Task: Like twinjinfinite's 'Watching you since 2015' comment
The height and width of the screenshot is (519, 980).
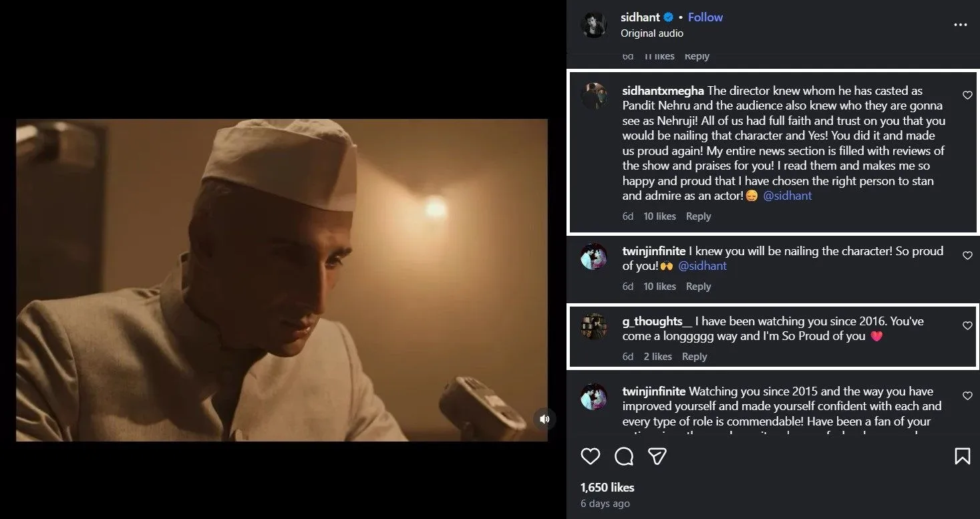Action: (967, 396)
